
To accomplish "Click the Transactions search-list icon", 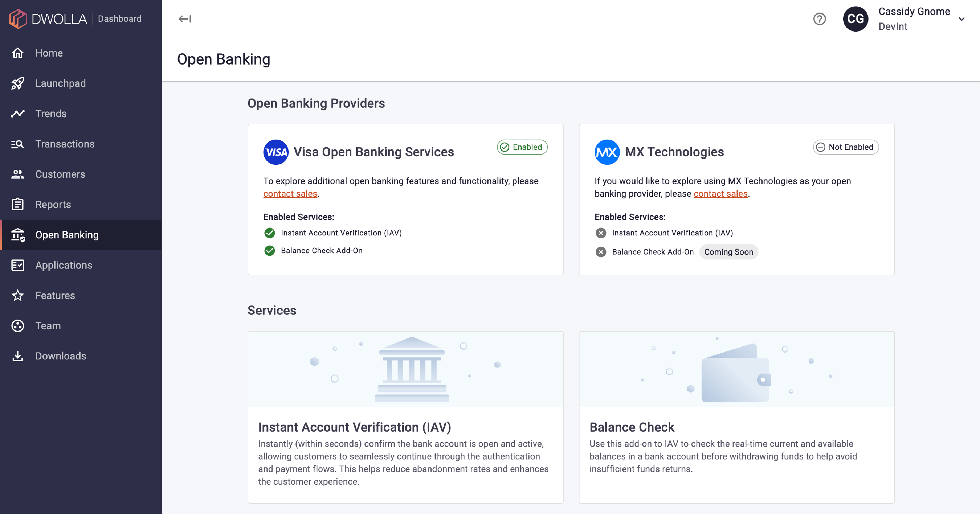I will (17, 144).
